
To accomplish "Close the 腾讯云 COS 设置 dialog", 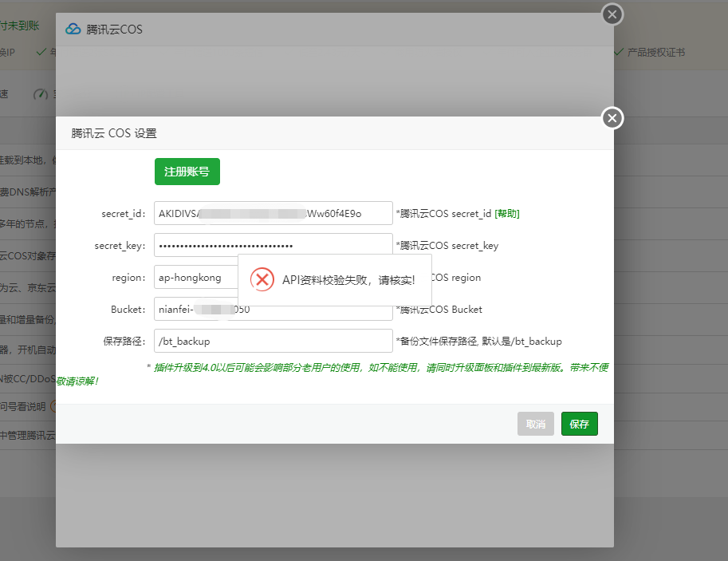I will click(x=612, y=118).
